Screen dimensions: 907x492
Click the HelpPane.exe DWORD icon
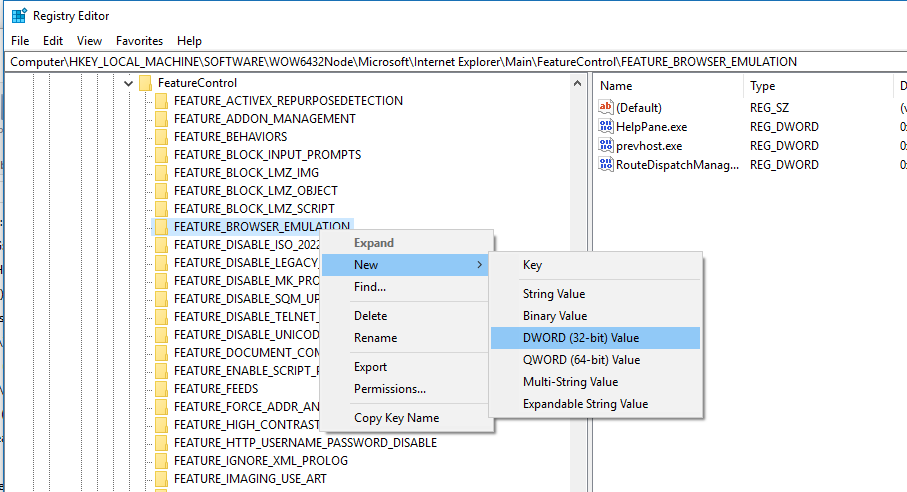click(606, 126)
